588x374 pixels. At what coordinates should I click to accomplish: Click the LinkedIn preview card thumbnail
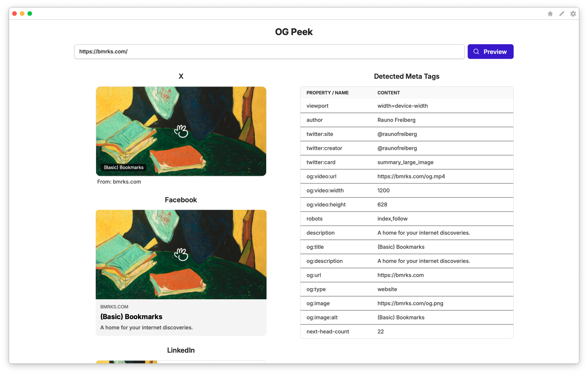point(126,361)
